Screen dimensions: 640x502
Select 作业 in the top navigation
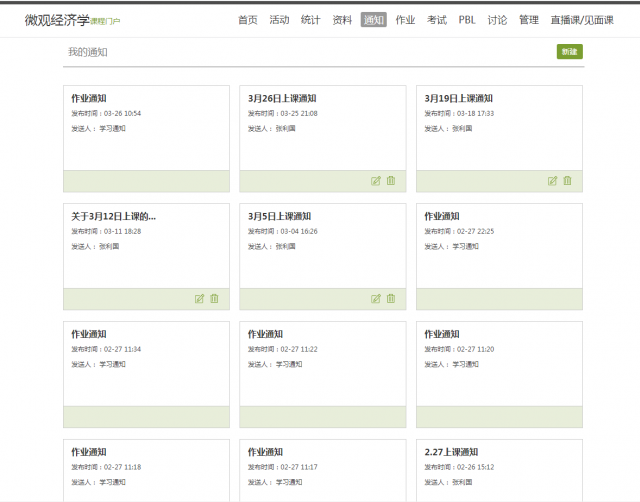tap(405, 20)
